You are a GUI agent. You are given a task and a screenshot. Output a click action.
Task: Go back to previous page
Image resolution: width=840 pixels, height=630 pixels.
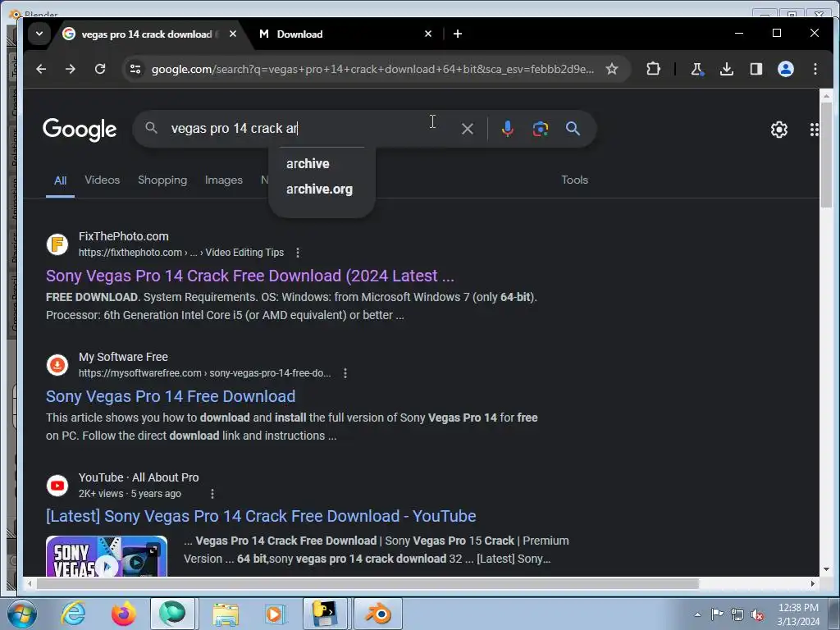(41, 69)
